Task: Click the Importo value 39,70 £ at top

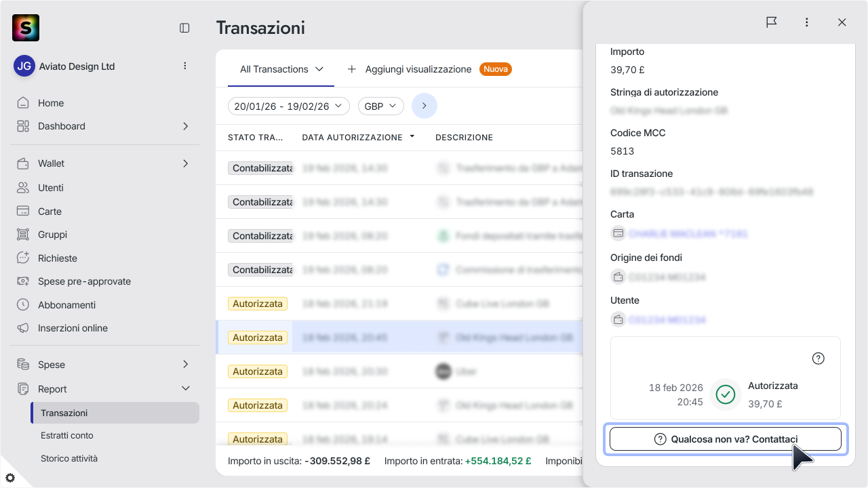Action: 627,70
